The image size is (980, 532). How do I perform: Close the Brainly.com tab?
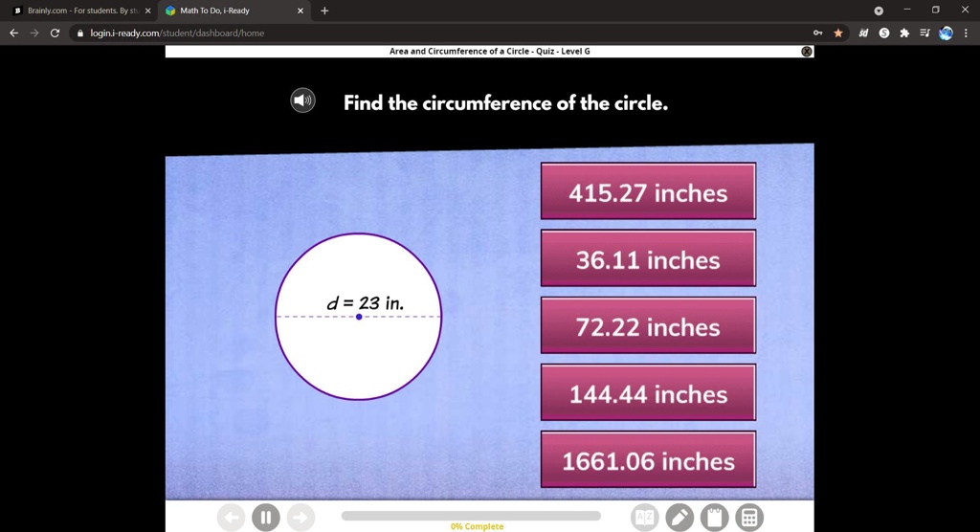148,11
